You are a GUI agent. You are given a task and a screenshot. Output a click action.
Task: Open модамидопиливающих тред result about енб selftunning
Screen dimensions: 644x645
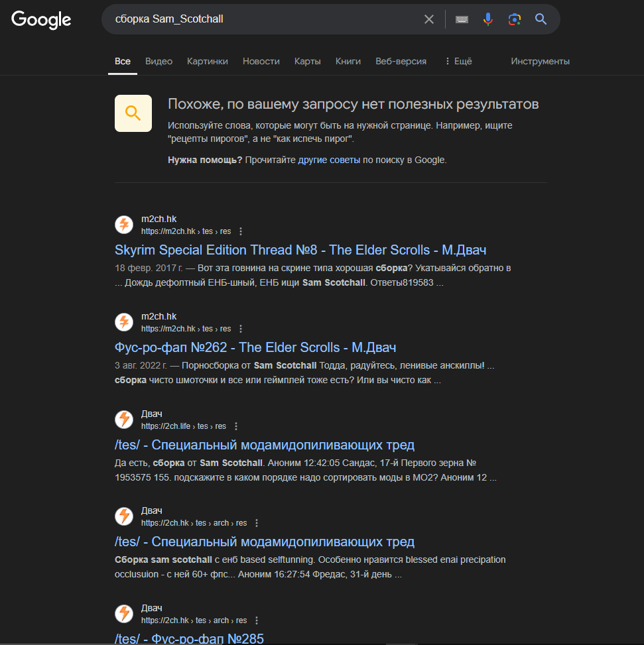pyautogui.click(x=265, y=542)
